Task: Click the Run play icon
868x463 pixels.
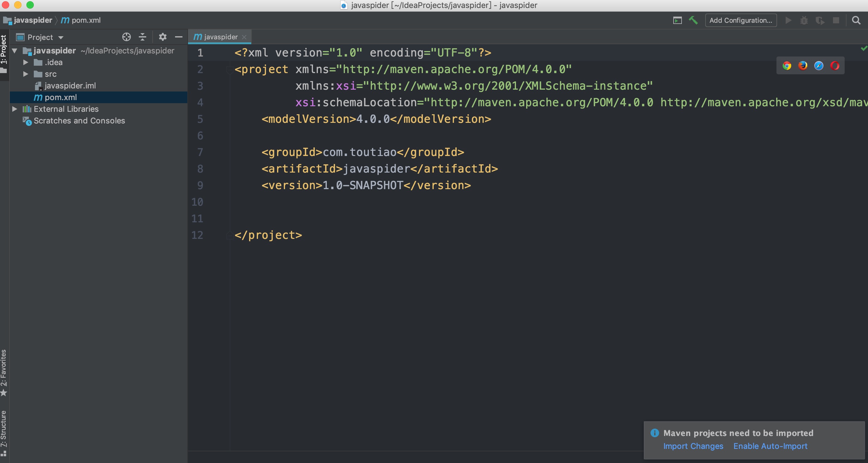Action: (788, 20)
